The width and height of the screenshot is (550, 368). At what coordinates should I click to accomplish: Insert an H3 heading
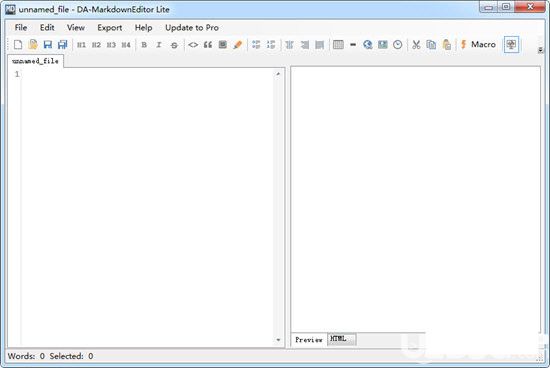(111, 45)
